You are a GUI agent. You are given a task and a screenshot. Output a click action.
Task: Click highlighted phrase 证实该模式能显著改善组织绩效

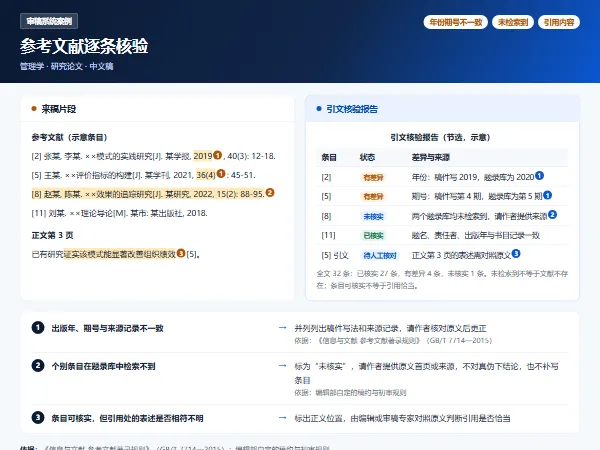(x=120, y=254)
